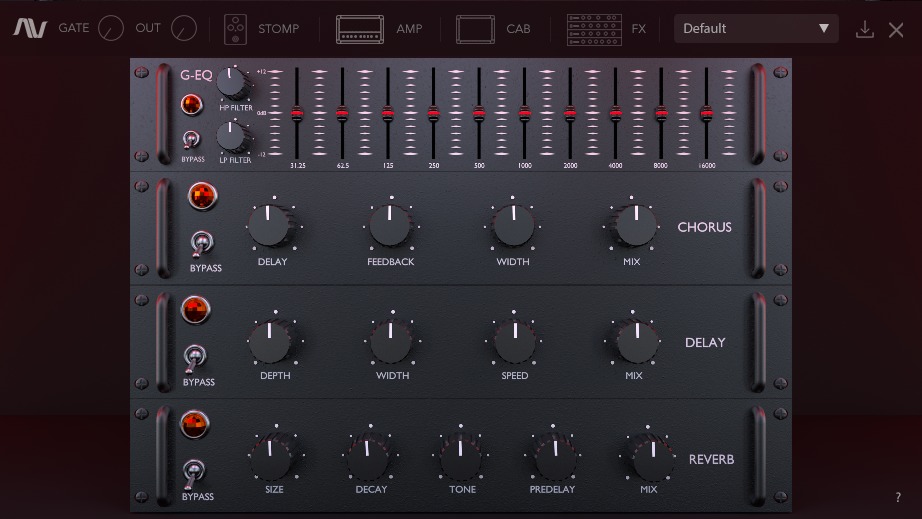Click the Chorus DELAY knob
Image resolution: width=922 pixels, height=519 pixels.
(270, 225)
